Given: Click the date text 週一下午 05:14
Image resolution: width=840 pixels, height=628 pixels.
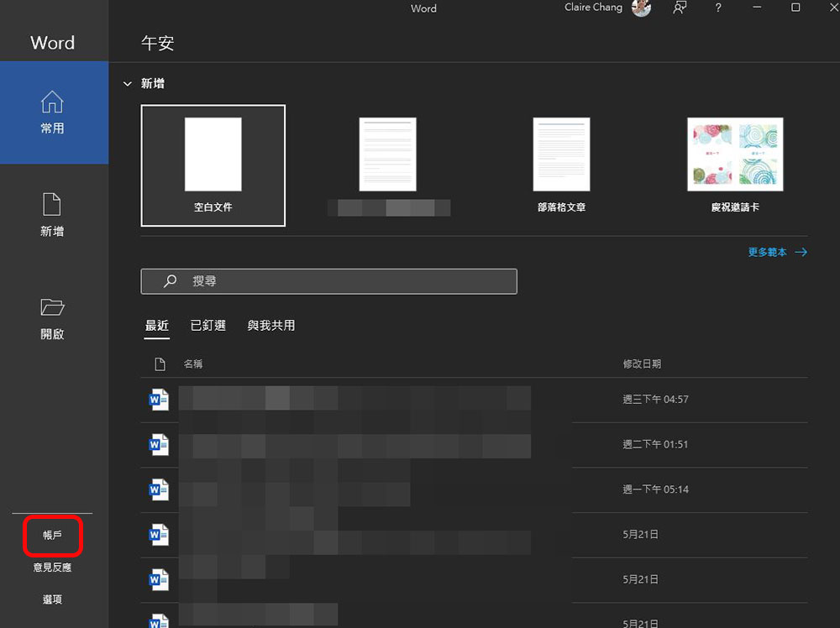Looking at the screenshot, I should [x=655, y=489].
